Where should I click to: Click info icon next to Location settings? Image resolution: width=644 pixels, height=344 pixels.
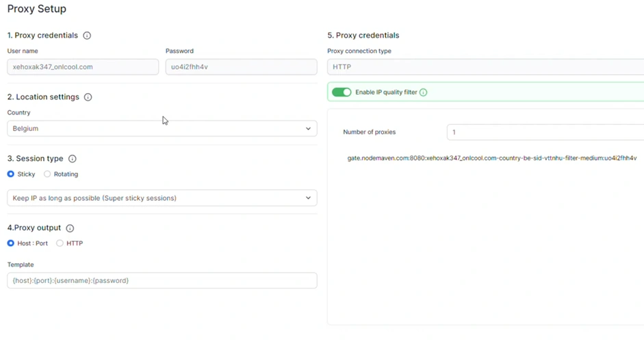tap(88, 97)
